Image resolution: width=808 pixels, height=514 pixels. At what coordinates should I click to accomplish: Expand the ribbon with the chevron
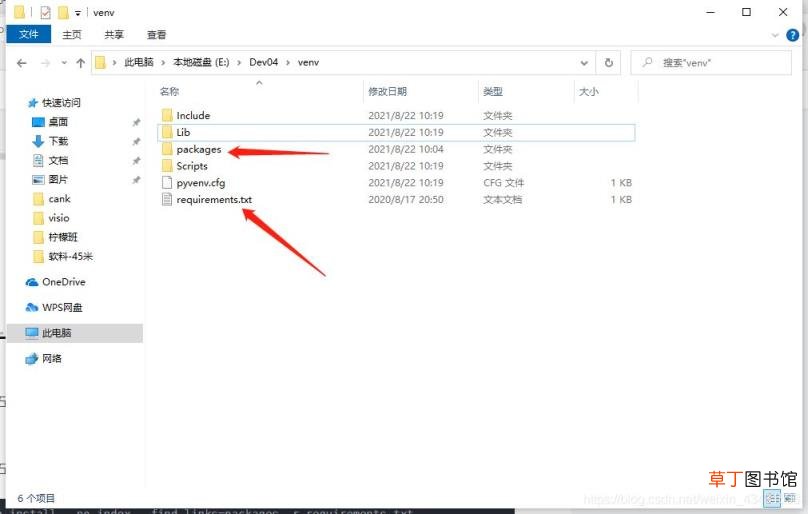[775, 35]
